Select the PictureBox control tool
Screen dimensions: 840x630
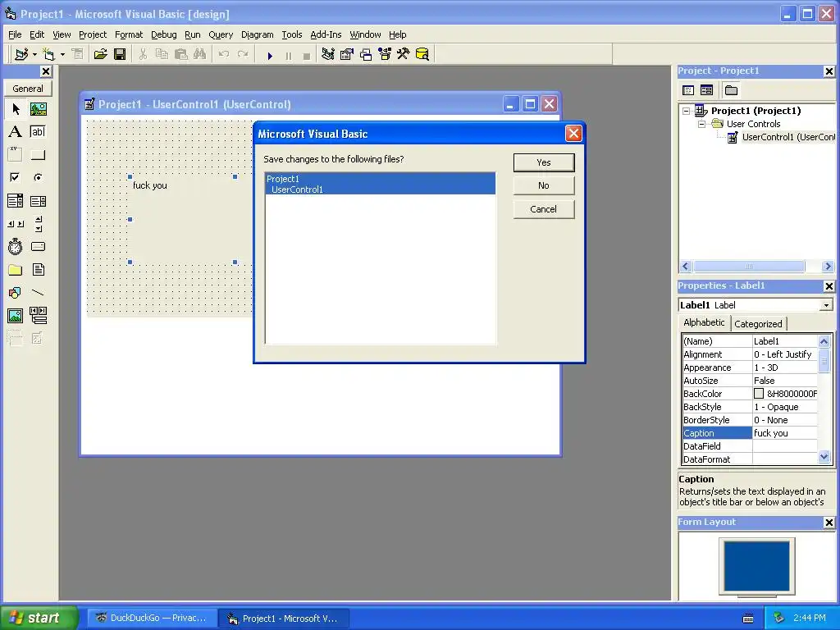click(38, 109)
